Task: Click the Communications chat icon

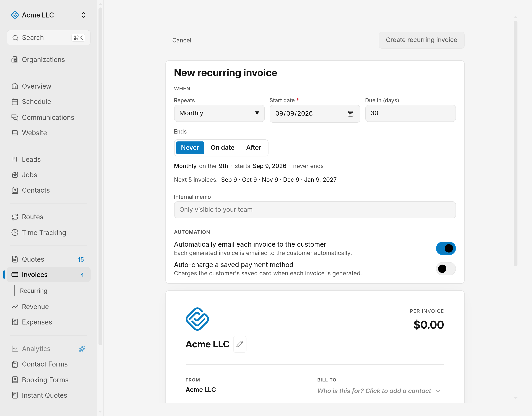Action: click(15, 117)
